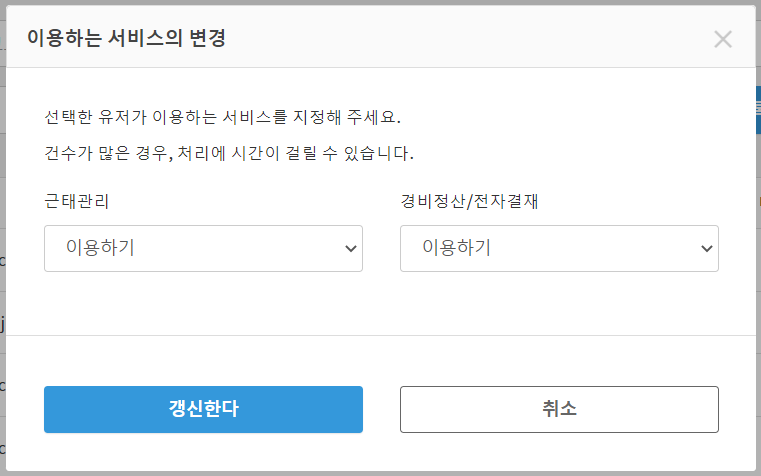Click the 근태관리 field label
Image resolution: width=761 pixels, height=476 pixels.
tap(77, 201)
